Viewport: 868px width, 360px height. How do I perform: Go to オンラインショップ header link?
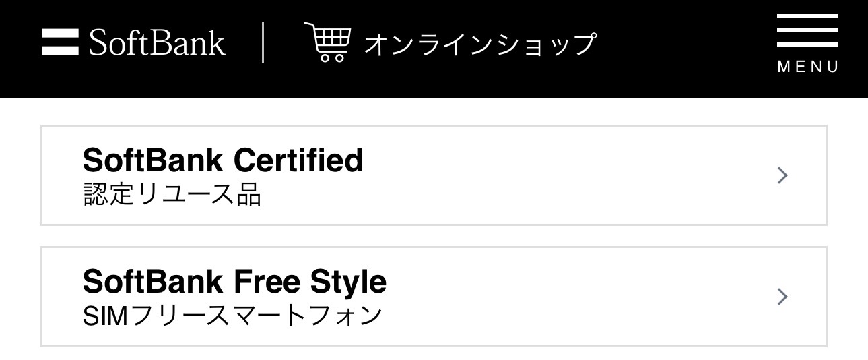coord(480,44)
